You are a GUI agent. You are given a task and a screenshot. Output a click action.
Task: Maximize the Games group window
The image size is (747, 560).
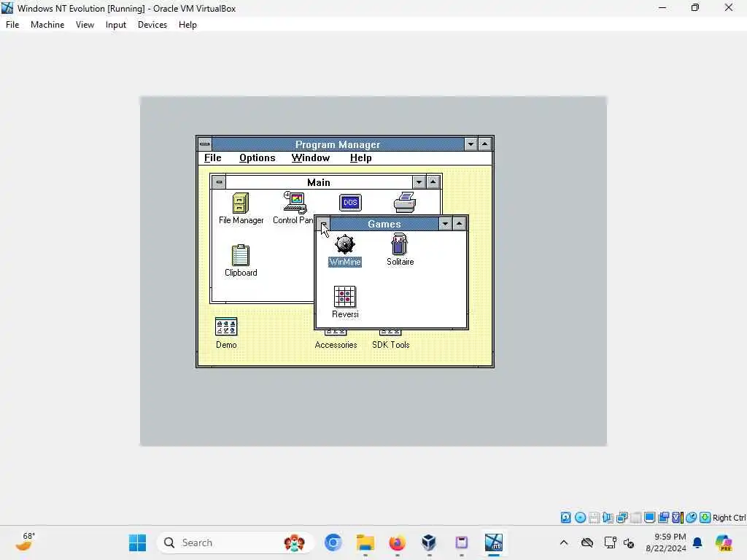click(460, 224)
